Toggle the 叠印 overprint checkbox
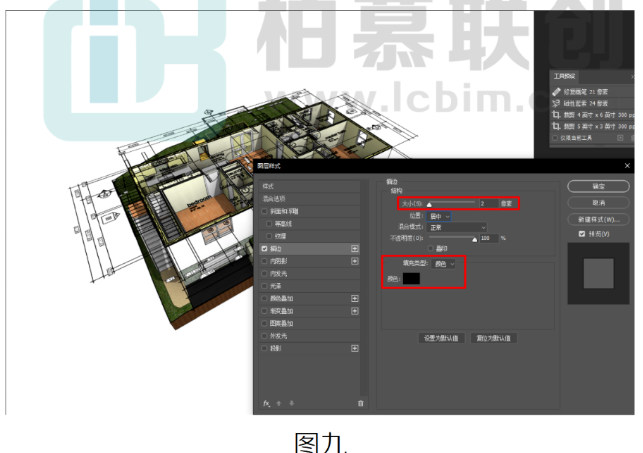This screenshot has width=643, height=453. pos(431,248)
